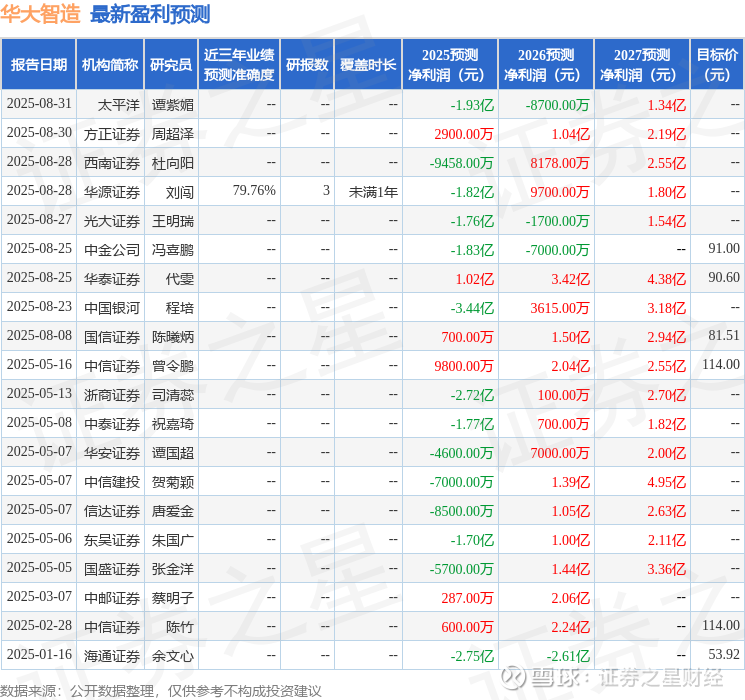Select the 90.60 target price

[x=724, y=278]
